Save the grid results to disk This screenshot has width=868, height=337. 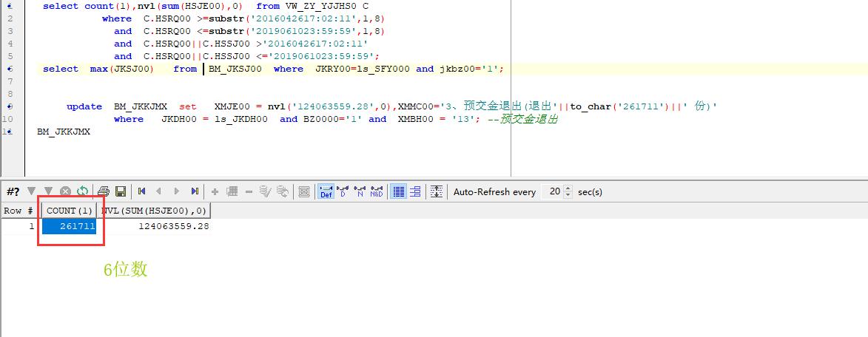120,191
